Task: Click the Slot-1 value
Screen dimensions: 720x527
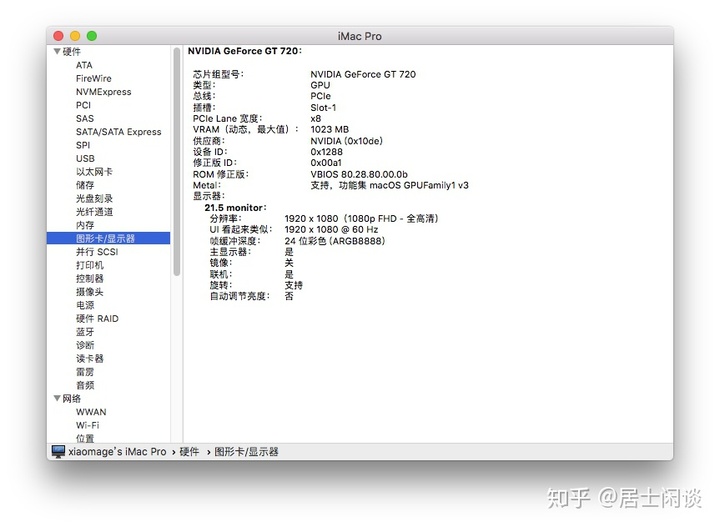Action: click(323, 107)
